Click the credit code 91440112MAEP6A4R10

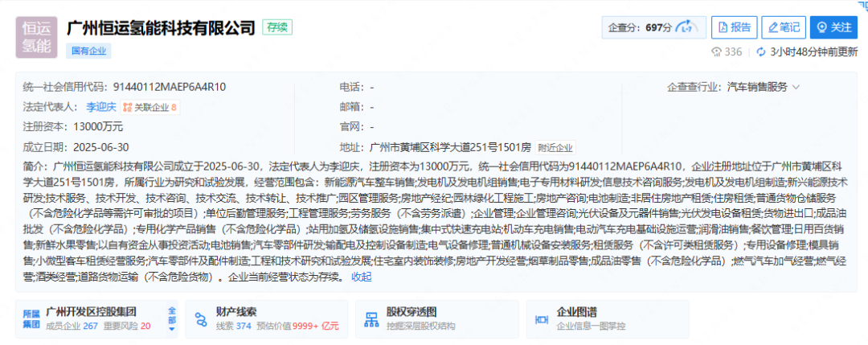click(x=170, y=87)
